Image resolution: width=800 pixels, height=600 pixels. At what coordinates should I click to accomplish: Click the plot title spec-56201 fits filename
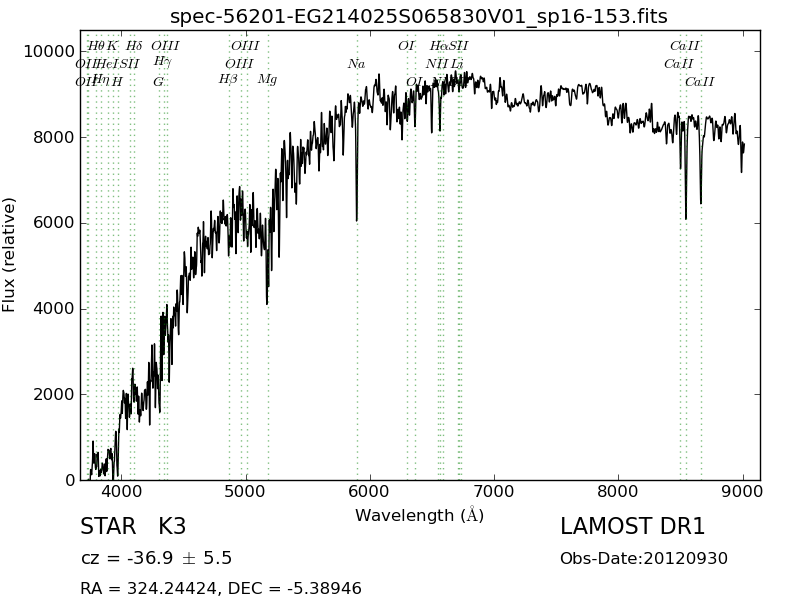418,16
